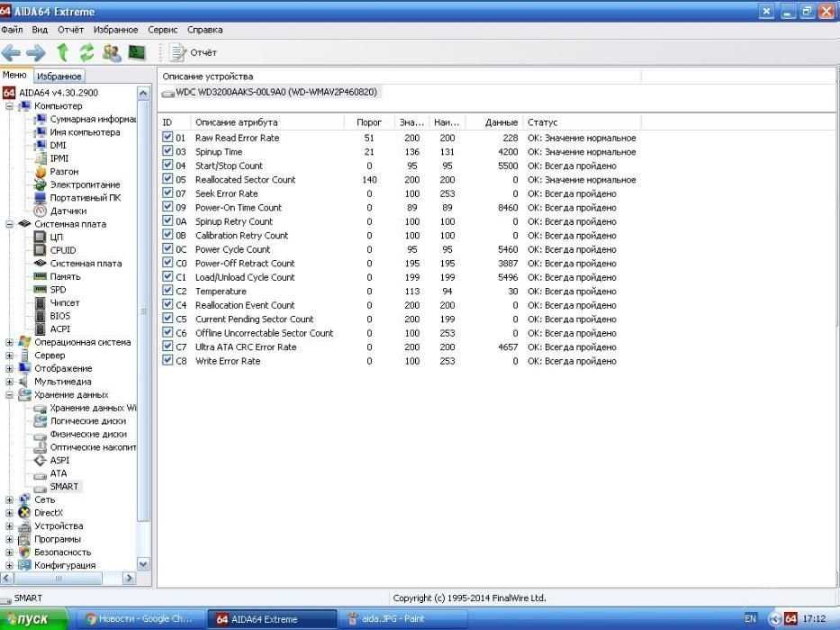The image size is (840, 630).
Task: Open the Файл menu
Action: 12,30
